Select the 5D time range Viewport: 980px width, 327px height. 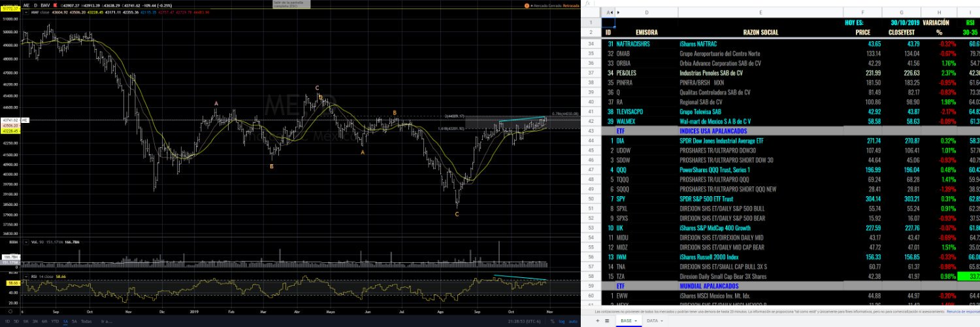16,321
